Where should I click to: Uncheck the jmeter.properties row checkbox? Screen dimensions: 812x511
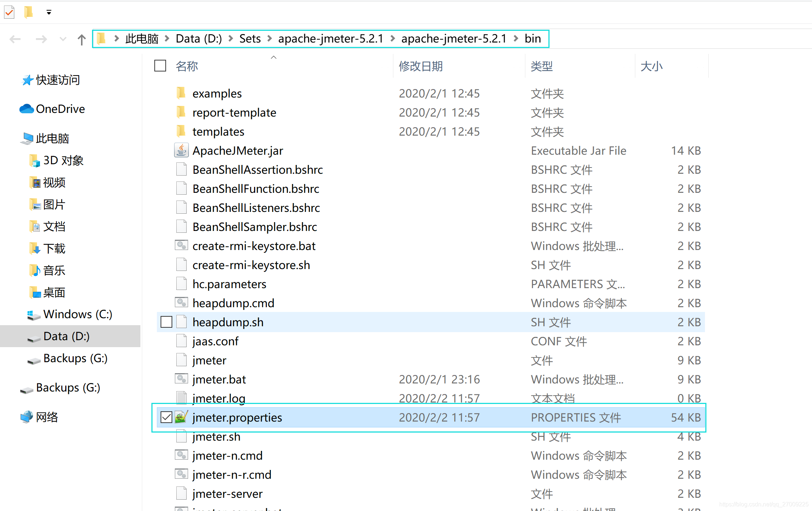[x=166, y=417]
